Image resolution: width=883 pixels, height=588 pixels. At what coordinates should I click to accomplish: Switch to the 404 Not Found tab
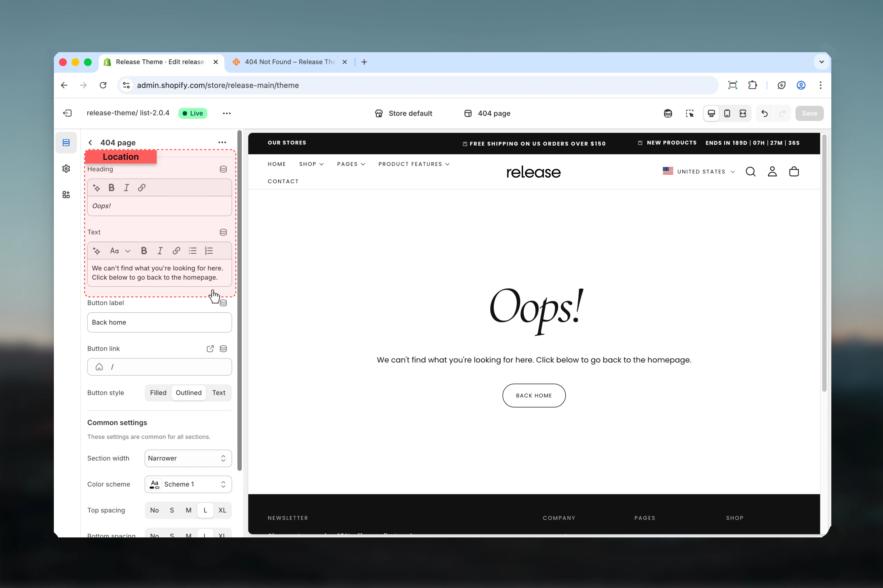(x=290, y=62)
